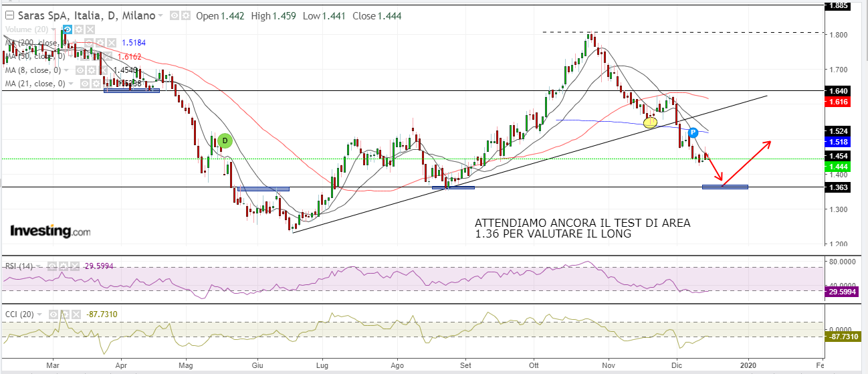Click the 1.454 price axis label

click(x=838, y=155)
